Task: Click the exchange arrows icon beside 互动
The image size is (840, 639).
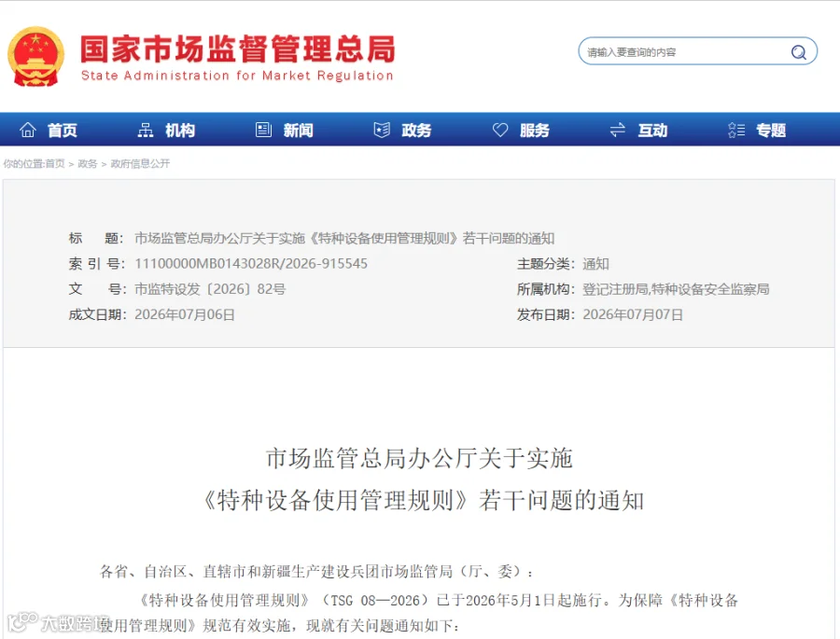Action: [x=618, y=130]
